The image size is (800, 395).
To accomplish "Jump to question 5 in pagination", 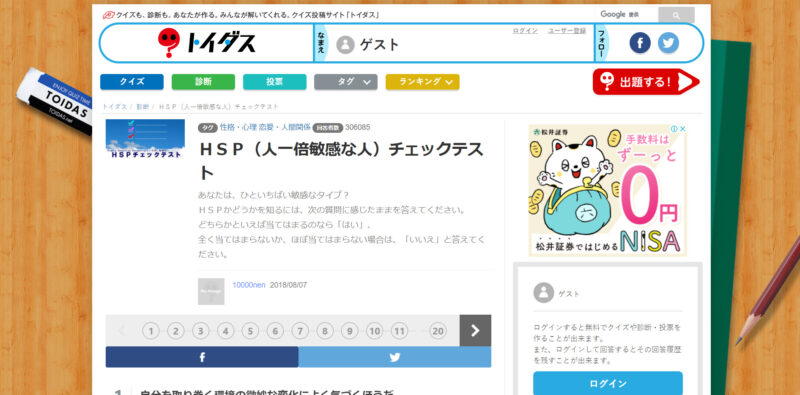I will pyautogui.click(x=250, y=331).
